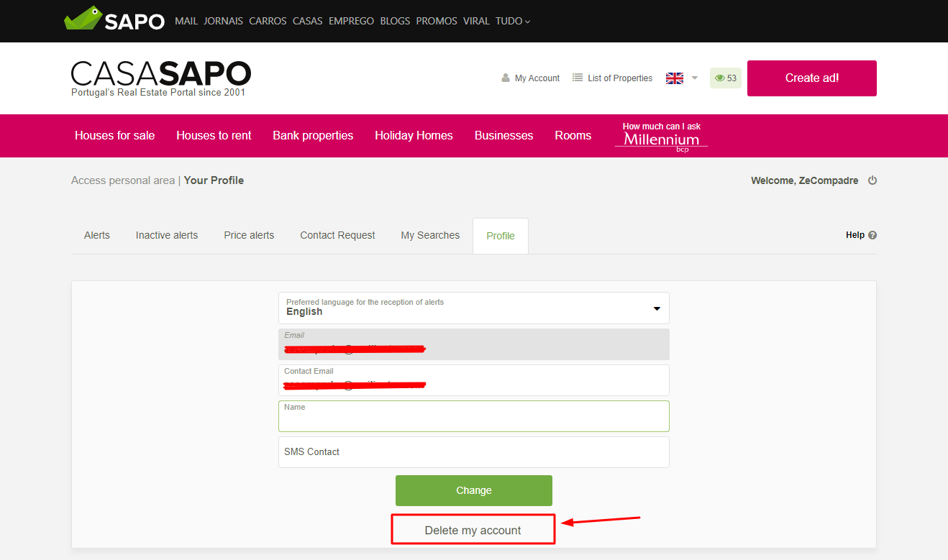Open the Millennium bcp banner
Viewport: 948px width, 560px height.
point(661,136)
